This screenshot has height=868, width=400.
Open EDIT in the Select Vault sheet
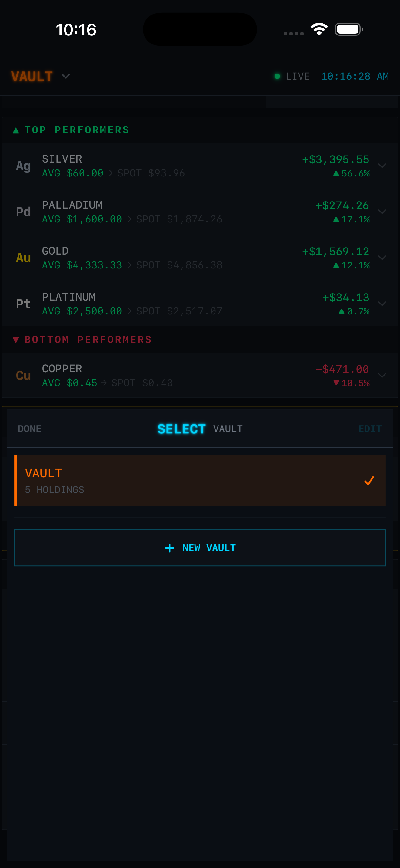point(370,428)
